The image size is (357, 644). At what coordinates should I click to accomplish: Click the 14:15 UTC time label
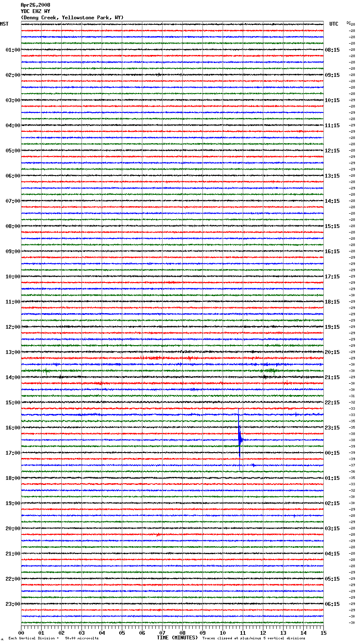pos(332,201)
